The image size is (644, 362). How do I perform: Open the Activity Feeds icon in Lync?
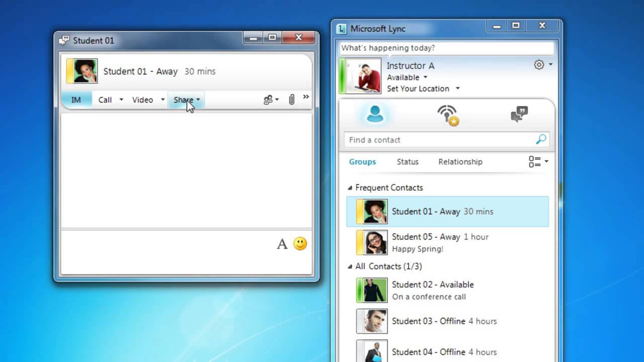448,115
